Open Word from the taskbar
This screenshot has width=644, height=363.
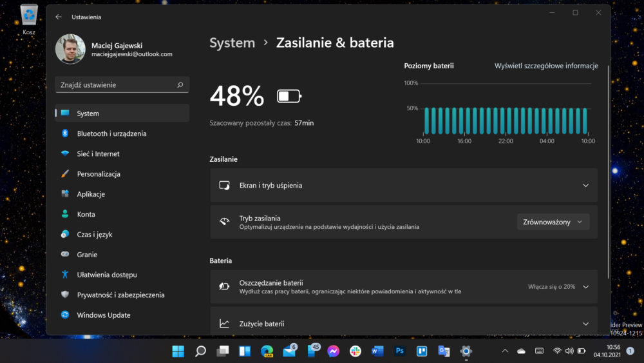[377, 351]
